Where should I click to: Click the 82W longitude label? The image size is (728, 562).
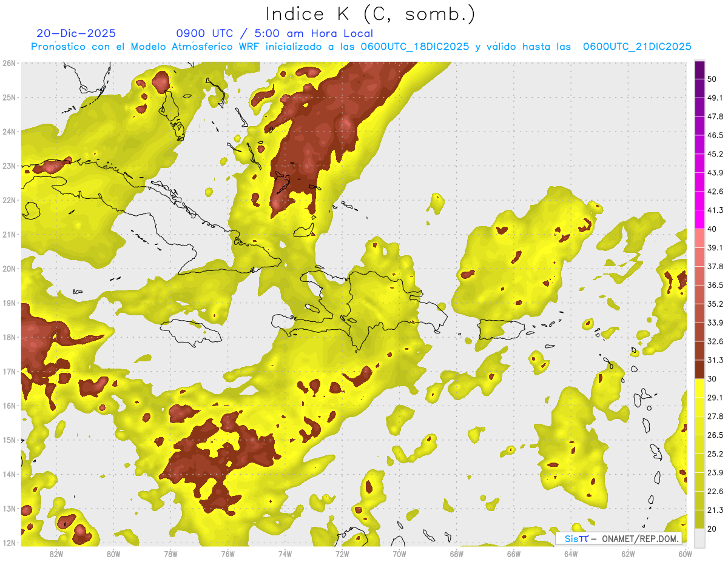point(56,554)
